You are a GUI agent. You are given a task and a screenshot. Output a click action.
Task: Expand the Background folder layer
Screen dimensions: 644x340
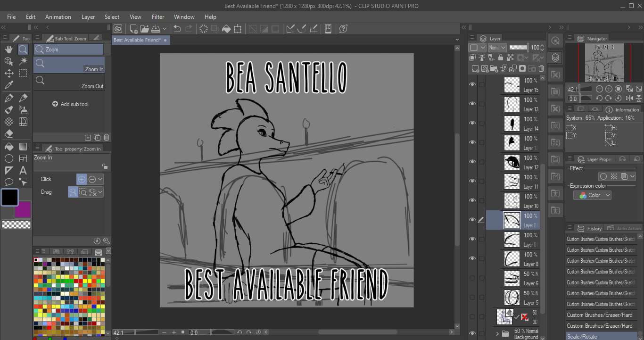(x=497, y=334)
